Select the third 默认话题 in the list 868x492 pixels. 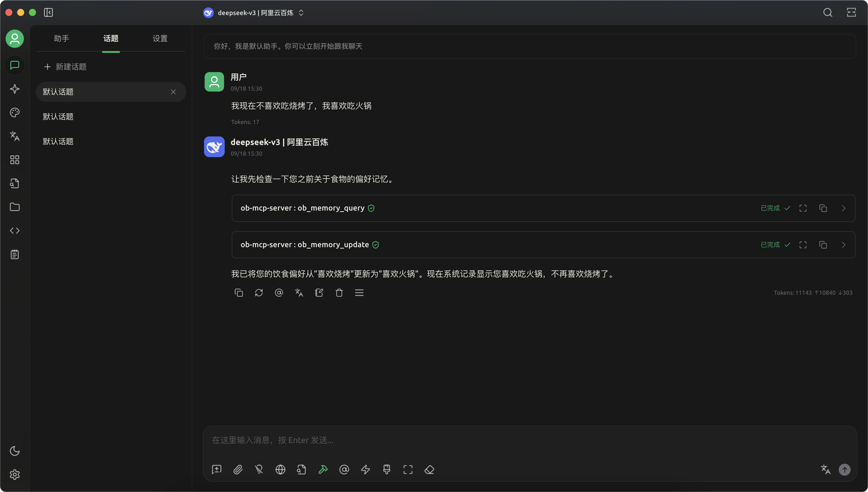tap(111, 141)
